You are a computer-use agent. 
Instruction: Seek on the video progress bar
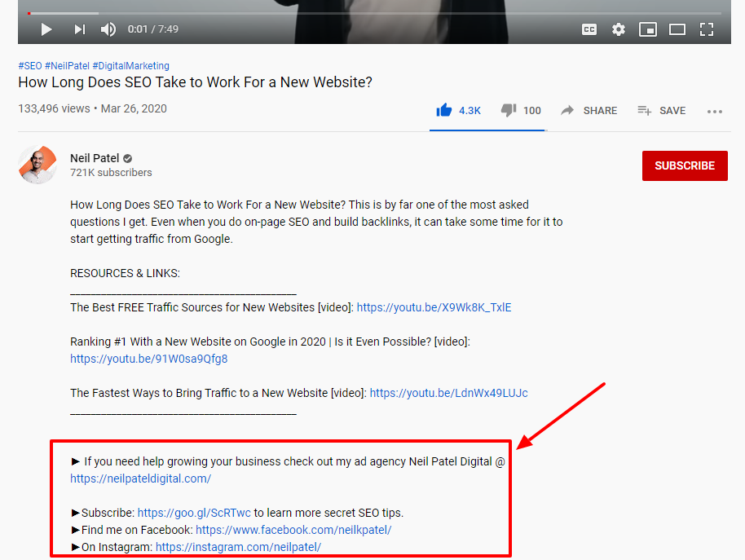pos(374,13)
